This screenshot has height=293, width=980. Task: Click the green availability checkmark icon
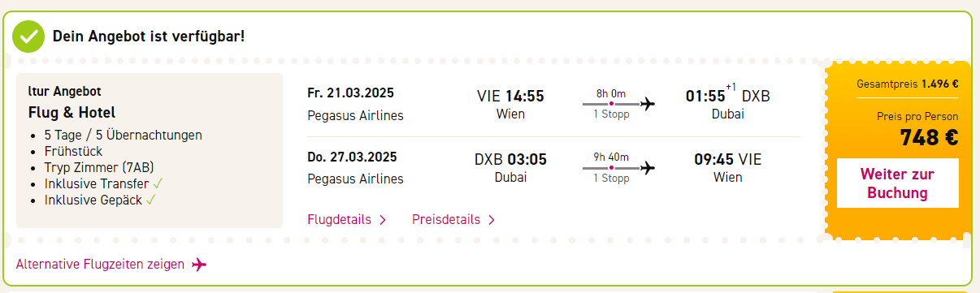pos(29,37)
